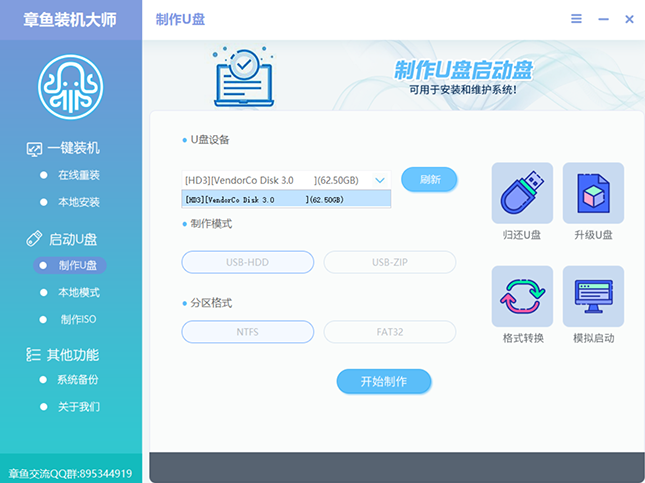
Task: Click the 启动U盘 section icon
Action: pos(34,239)
